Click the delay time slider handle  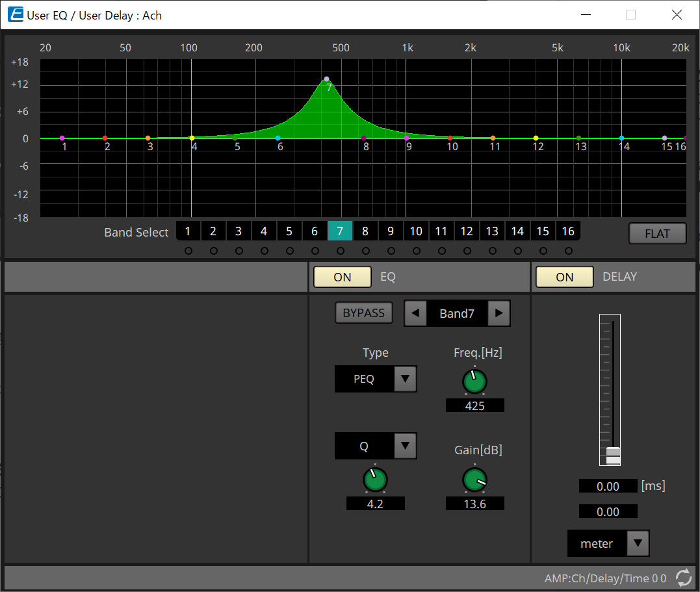coord(613,456)
